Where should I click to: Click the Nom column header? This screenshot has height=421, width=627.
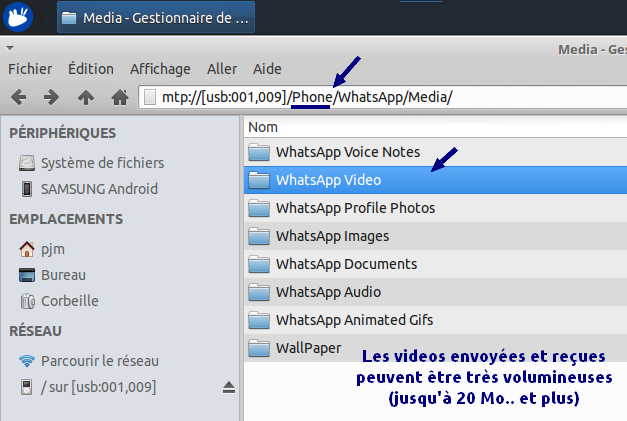263,127
